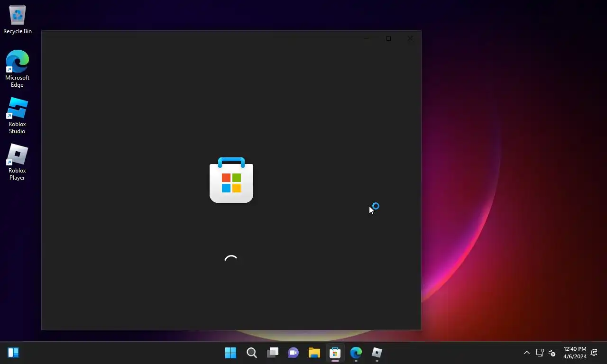607x364 pixels.
Task: Open taskbar Search
Action: coord(252,353)
